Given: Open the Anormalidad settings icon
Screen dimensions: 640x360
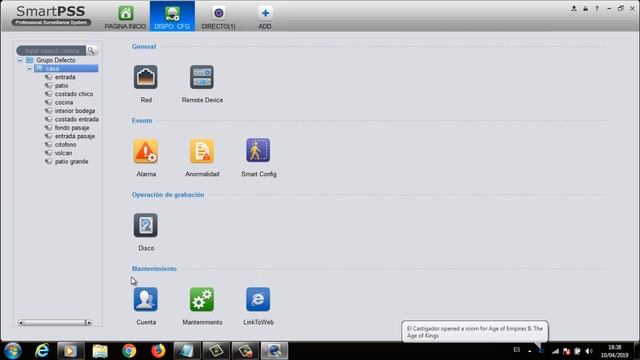Looking at the screenshot, I should click(x=202, y=151).
